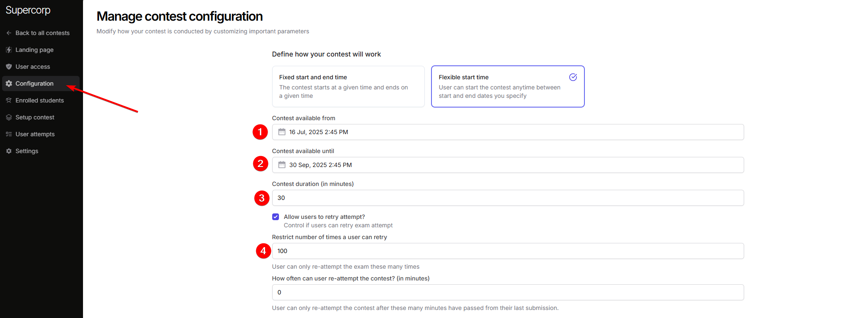Uncheck Allow users to retry attempt
This screenshot has width=868, height=318.
tap(276, 217)
